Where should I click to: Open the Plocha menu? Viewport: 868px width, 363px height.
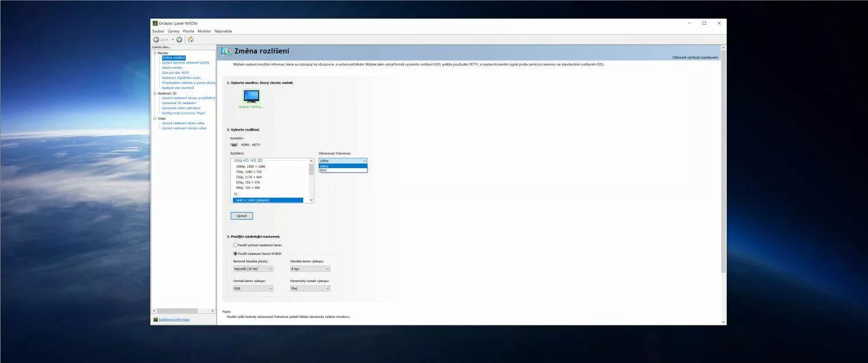tap(189, 31)
